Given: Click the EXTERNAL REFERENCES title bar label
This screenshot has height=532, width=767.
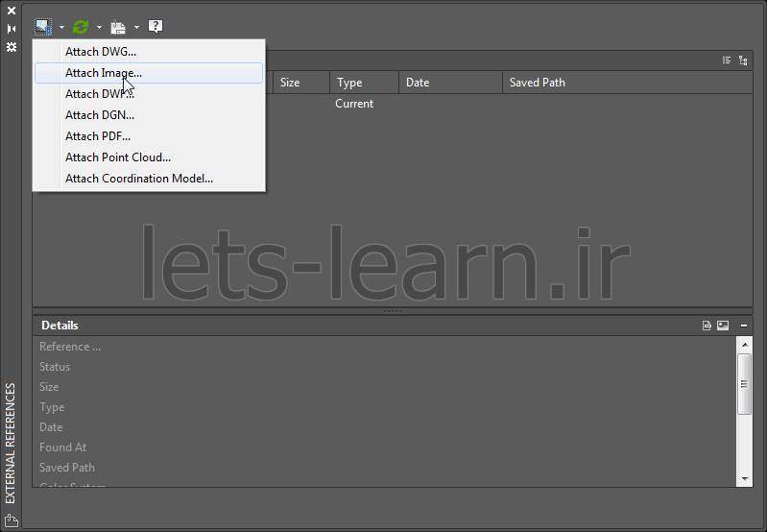Looking at the screenshot, I should (11, 444).
